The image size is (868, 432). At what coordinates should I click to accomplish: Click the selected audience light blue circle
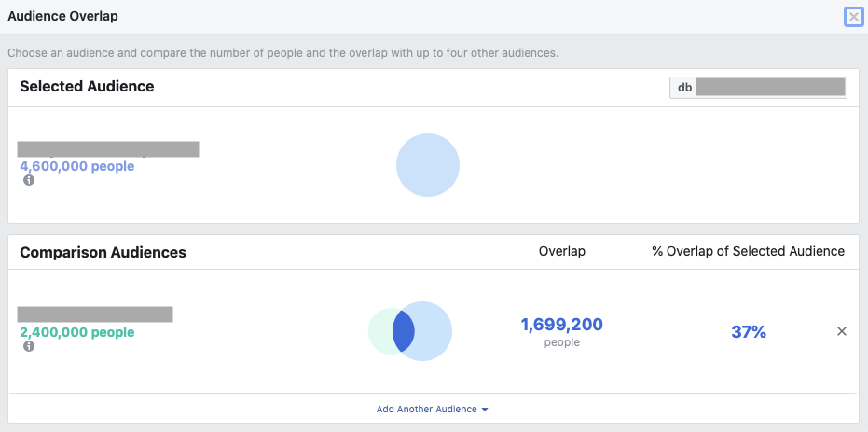[428, 165]
